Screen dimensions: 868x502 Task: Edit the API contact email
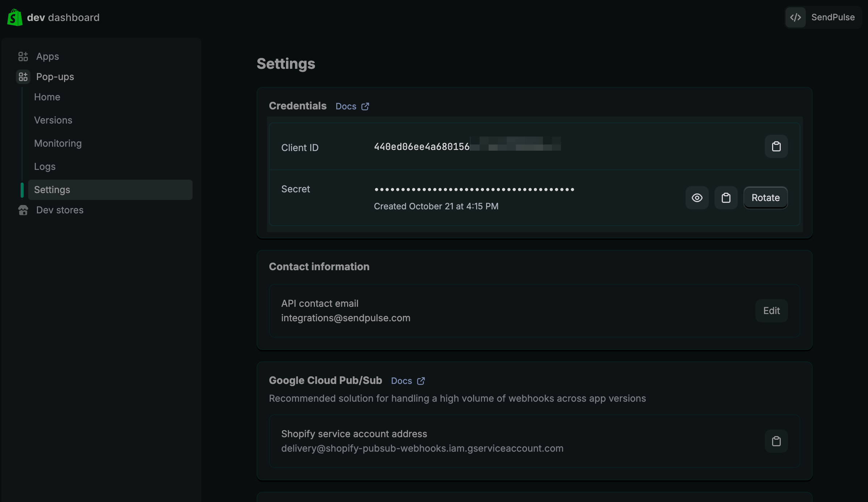click(x=771, y=311)
